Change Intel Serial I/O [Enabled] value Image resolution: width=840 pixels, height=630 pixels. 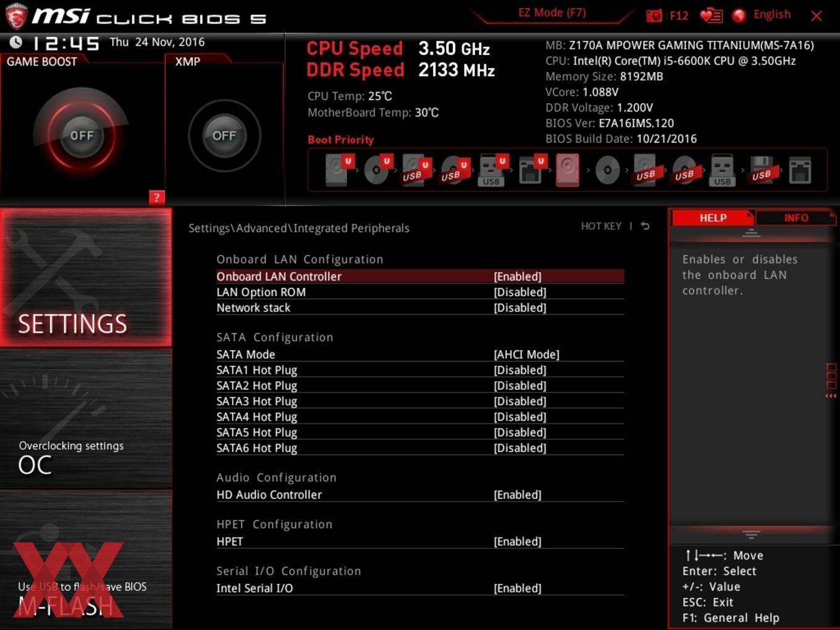(517, 589)
